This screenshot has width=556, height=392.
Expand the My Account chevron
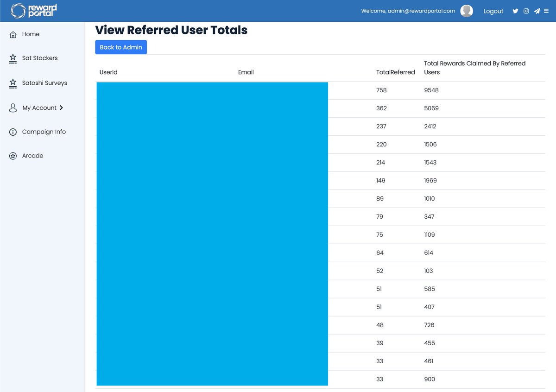click(x=61, y=108)
